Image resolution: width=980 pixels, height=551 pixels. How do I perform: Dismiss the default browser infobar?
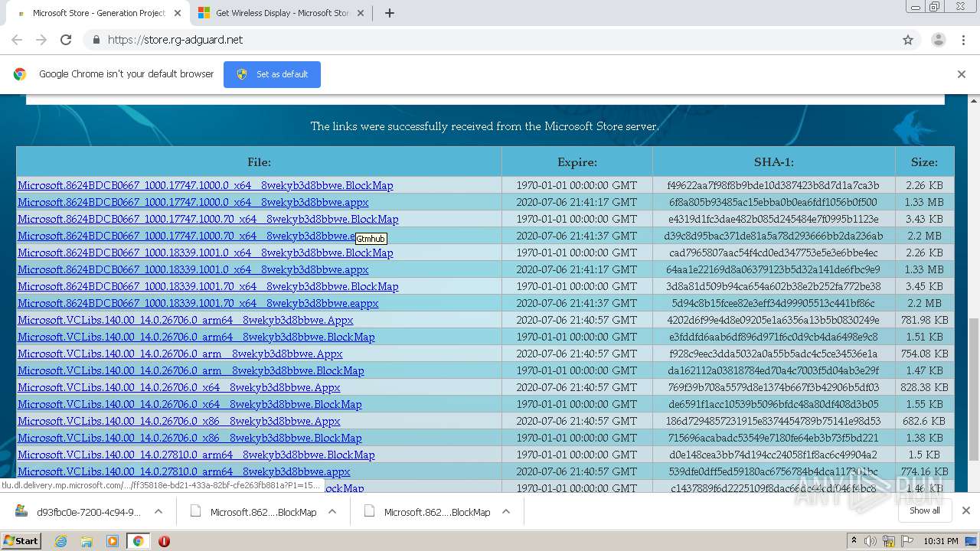(x=962, y=74)
